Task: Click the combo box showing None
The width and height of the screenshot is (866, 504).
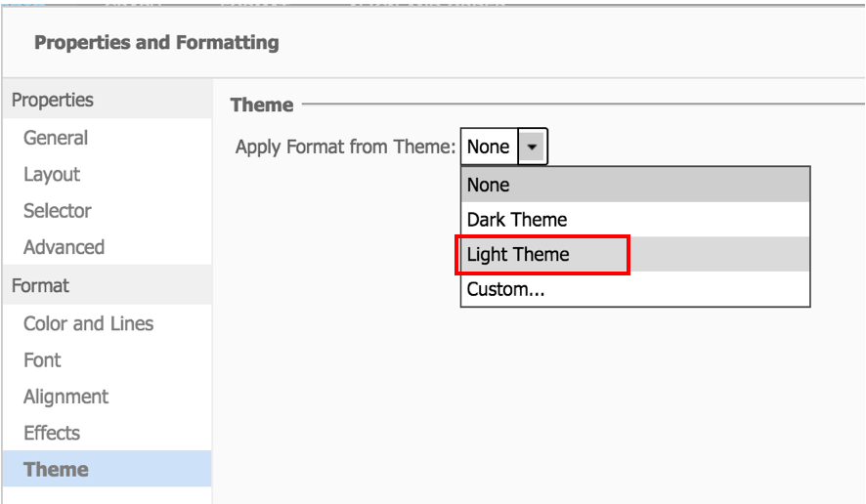Action: [x=488, y=147]
